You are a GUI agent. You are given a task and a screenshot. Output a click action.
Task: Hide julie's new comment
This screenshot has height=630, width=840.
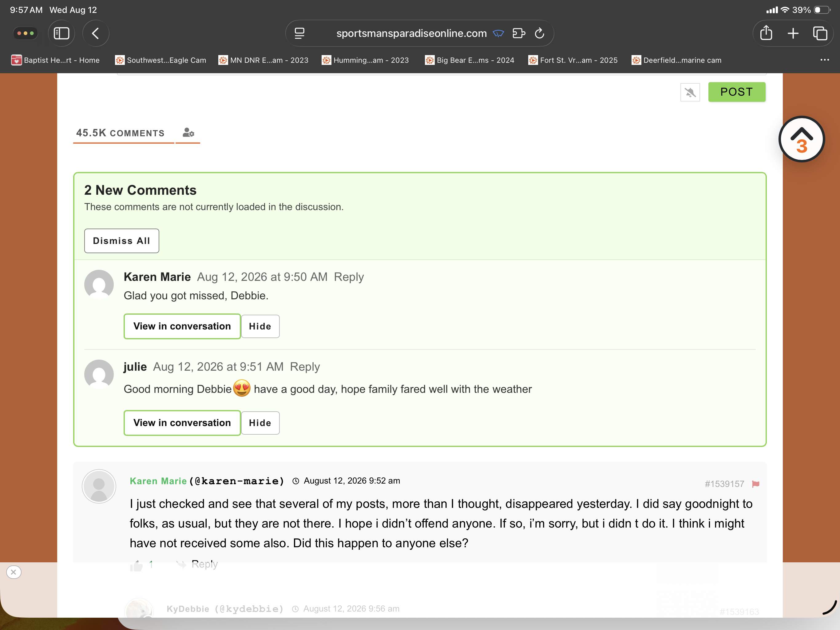[260, 423]
